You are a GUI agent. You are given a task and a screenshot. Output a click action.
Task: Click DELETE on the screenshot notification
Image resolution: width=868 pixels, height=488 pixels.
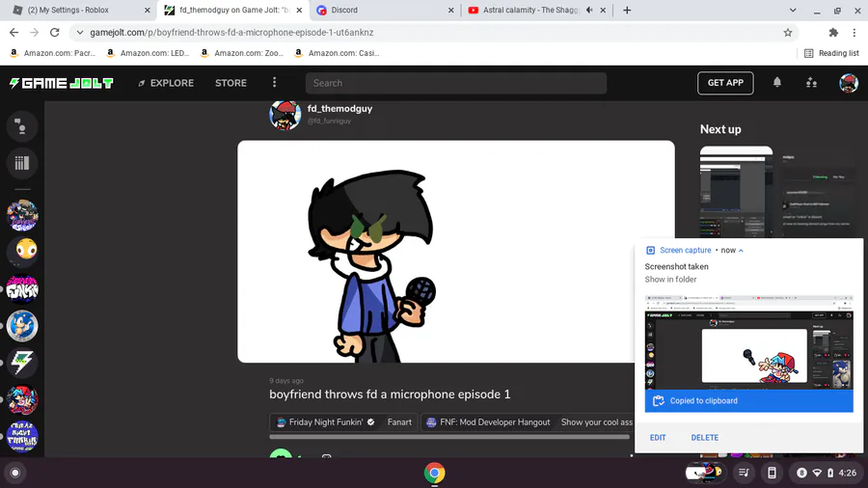[x=705, y=438]
